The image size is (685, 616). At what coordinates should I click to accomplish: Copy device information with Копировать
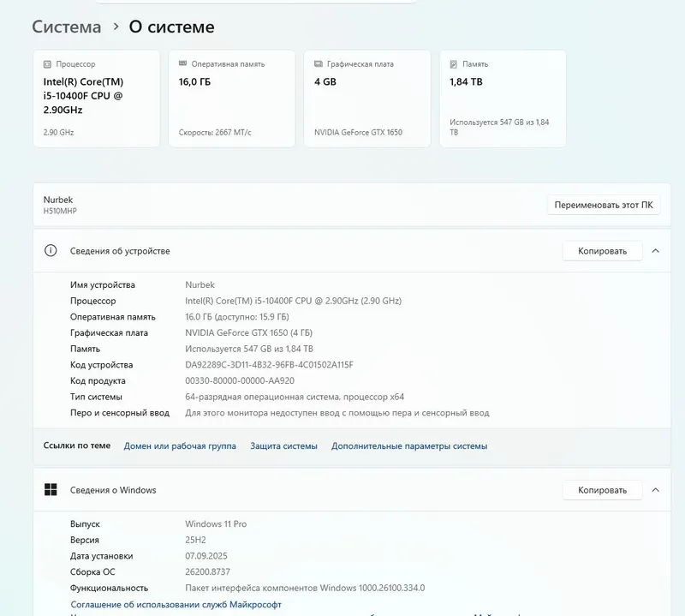[x=603, y=251]
